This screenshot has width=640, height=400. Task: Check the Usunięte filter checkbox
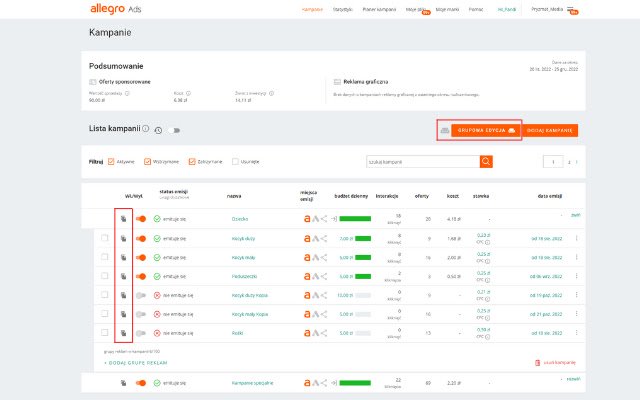pyautogui.click(x=235, y=162)
